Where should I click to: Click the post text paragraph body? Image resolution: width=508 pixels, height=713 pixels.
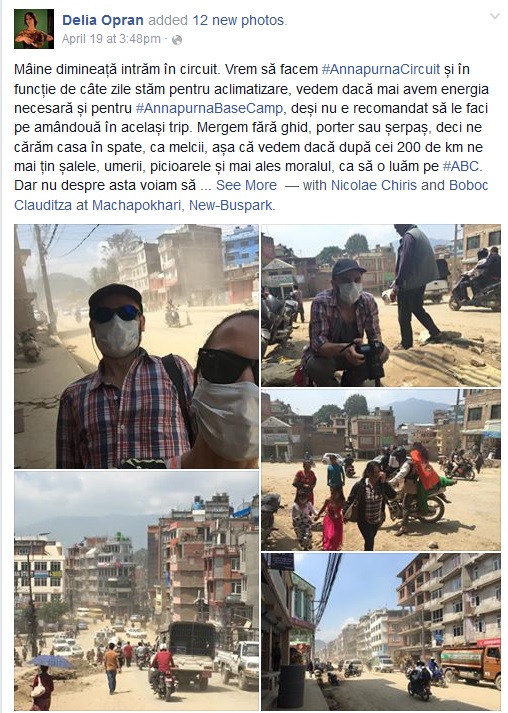(x=251, y=127)
